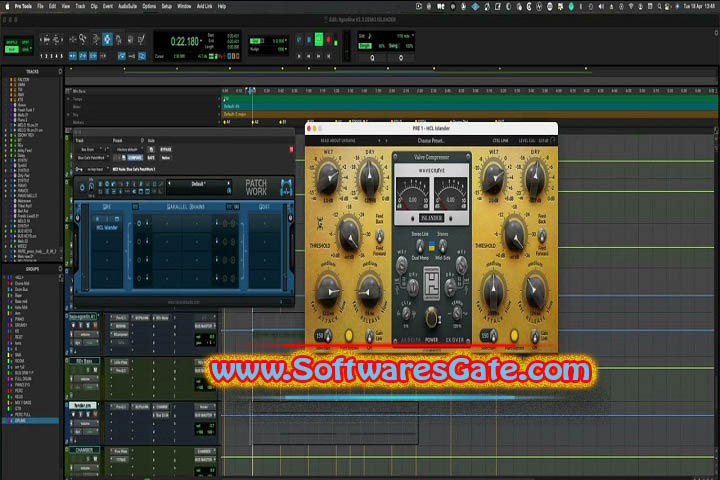Click SAFE button in plug-in header
Screen dimensions: 720x480
coord(151,158)
